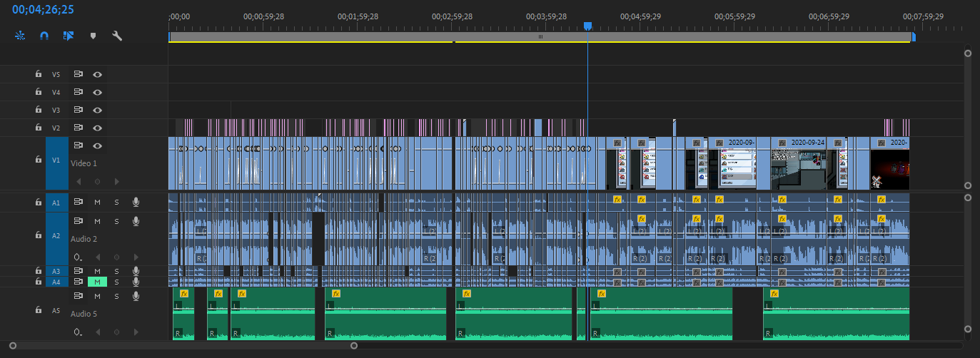The image size is (980, 358).
Task: Mute the Audio 5 track
Action: [x=97, y=296]
